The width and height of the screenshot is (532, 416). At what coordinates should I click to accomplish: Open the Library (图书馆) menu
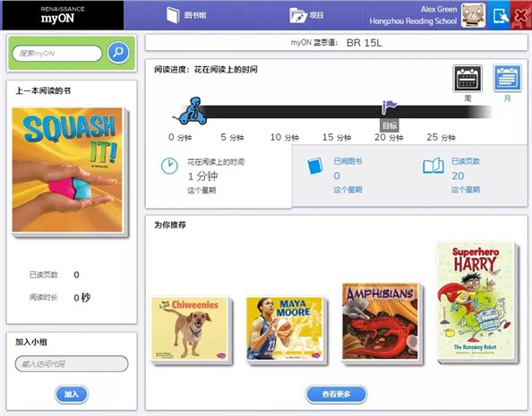(185, 15)
